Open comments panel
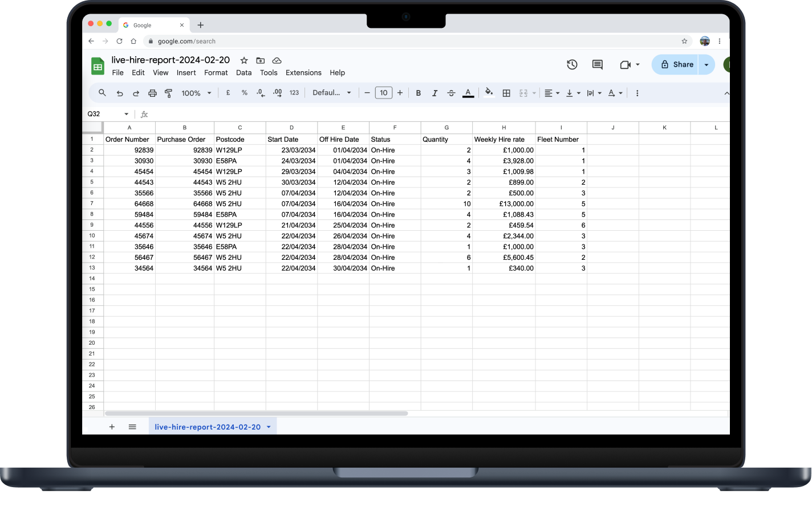 (598, 64)
